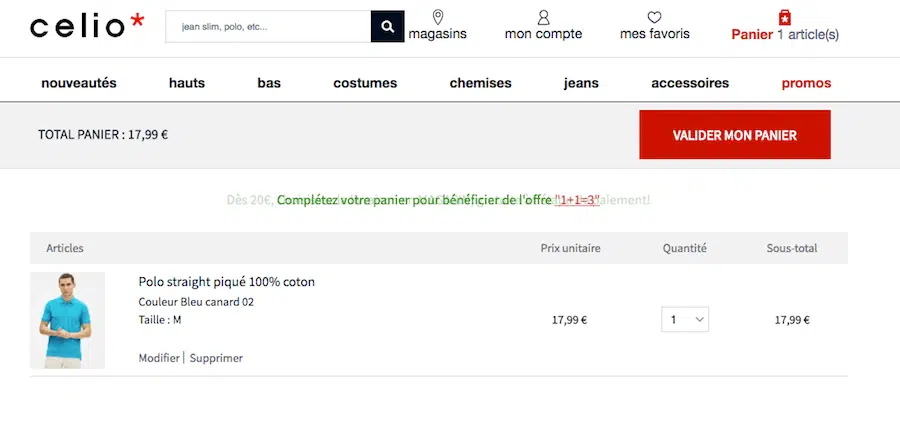Click the magnifying glass search button

pyautogui.click(x=387, y=27)
